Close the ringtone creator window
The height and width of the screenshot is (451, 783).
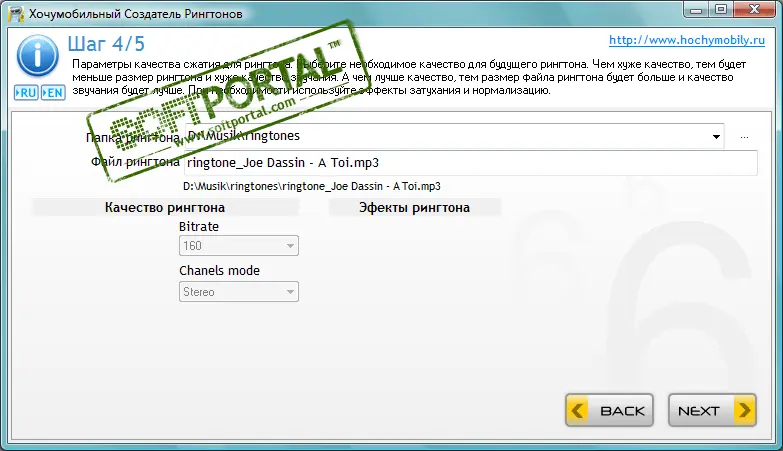point(755,9)
